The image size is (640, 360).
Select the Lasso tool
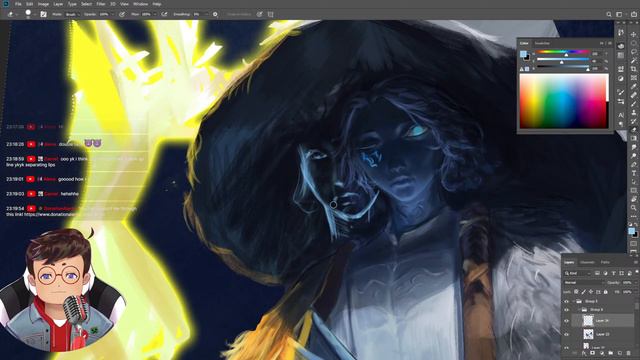[x=633, y=51]
